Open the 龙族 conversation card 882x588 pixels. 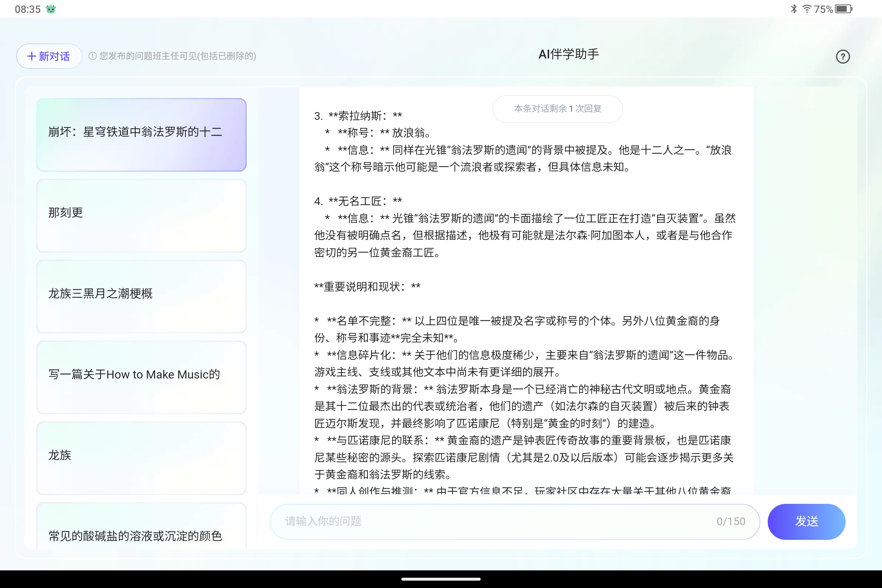click(x=141, y=458)
